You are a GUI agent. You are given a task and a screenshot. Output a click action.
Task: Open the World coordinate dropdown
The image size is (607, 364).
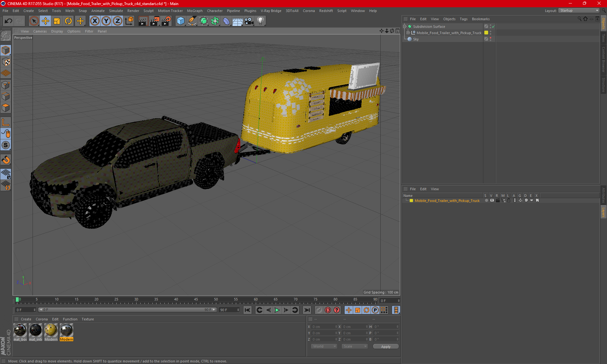324,346
